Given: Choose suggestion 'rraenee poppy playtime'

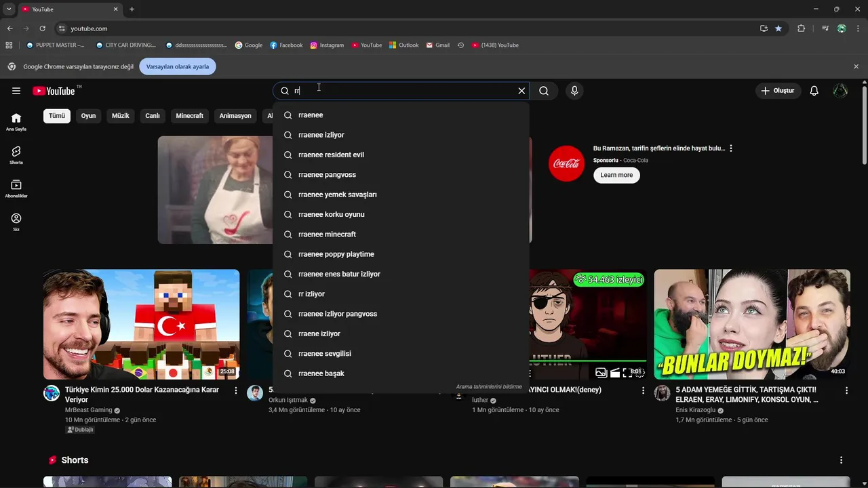Looking at the screenshot, I should coord(401,254).
